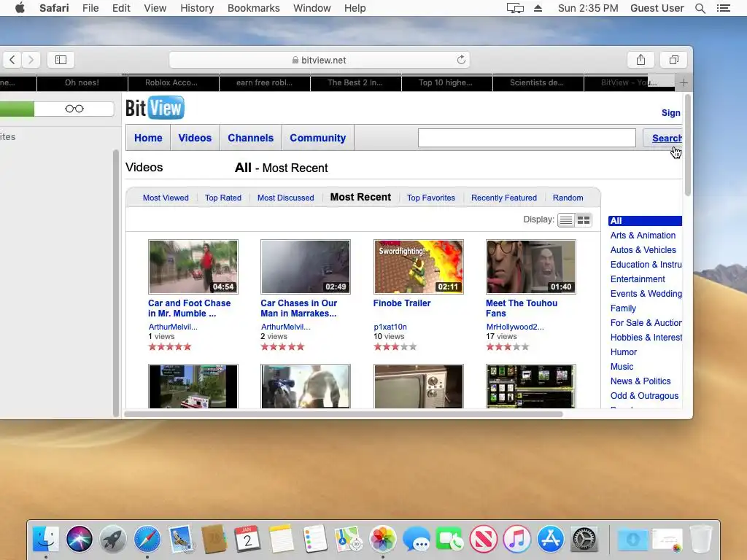The width and height of the screenshot is (747, 560).
Task: Open Calendar icon in the Dock
Action: pyautogui.click(x=247, y=539)
